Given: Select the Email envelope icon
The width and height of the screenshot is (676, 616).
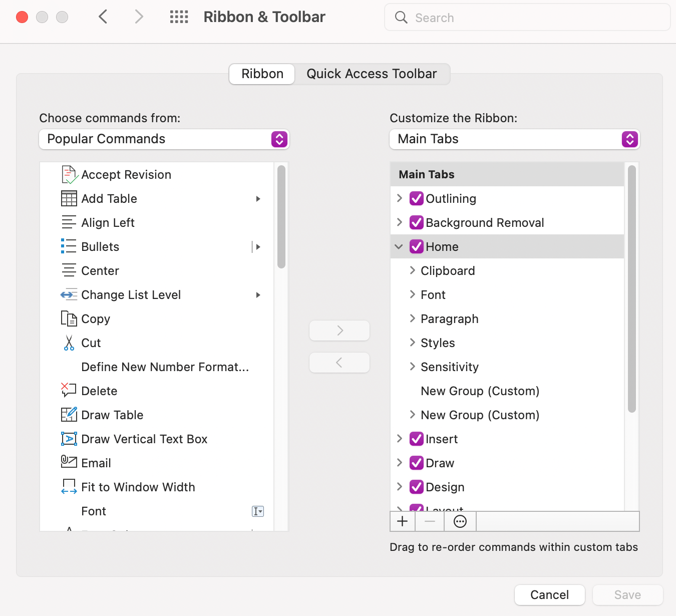Looking at the screenshot, I should [x=69, y=462].
